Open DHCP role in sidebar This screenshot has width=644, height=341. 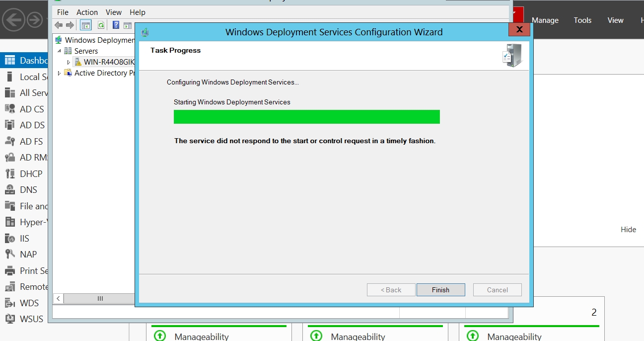click(x=24, y=173)
